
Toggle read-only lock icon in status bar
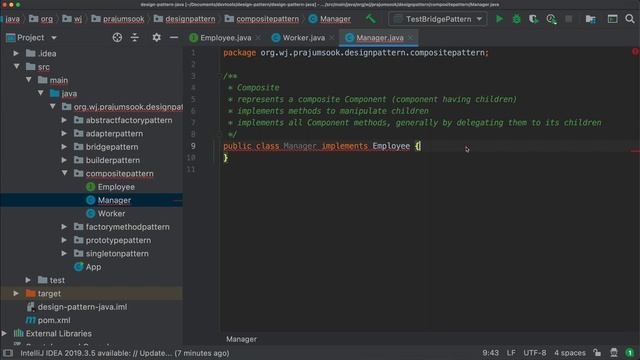[597, 353]
